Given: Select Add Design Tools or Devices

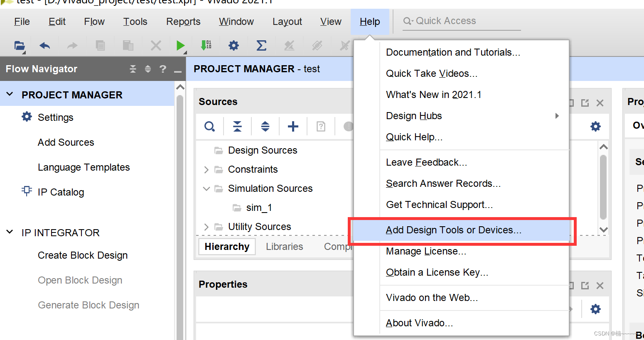Looking at the screenshot, I should (x=453, y=230).
